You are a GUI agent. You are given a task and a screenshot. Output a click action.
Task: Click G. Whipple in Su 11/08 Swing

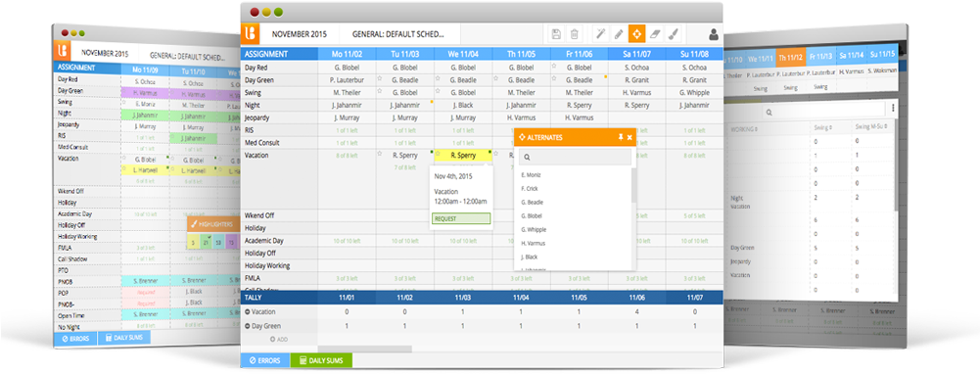(x=694, y=93)
